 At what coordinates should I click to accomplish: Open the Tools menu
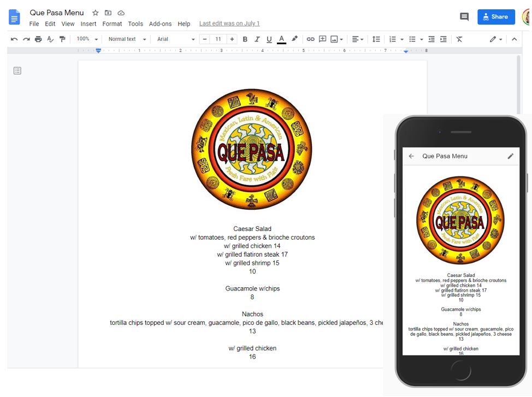point(135,23)
